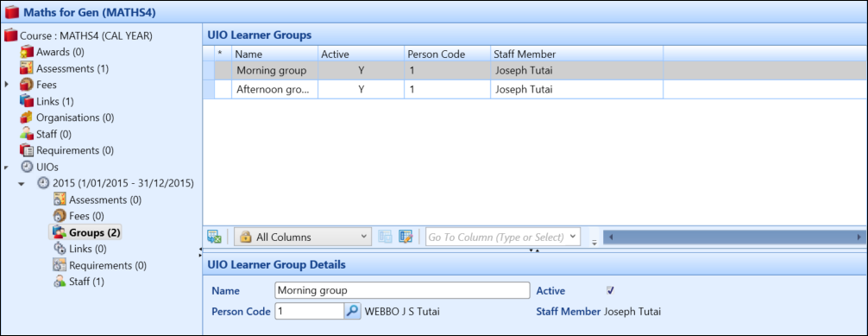
Task: Click the course-level Assessments (1) icon
Action: coord(27,69)
